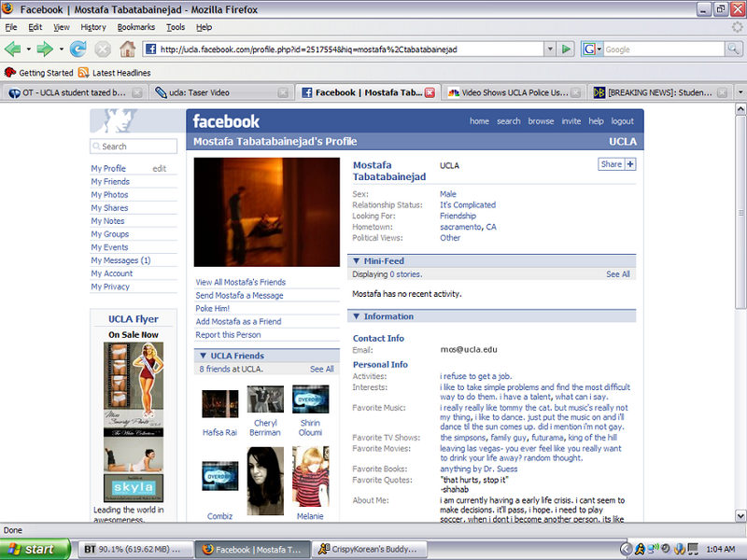
Task: Click the browse link in Facebook header
Action: tap(541, 121)
